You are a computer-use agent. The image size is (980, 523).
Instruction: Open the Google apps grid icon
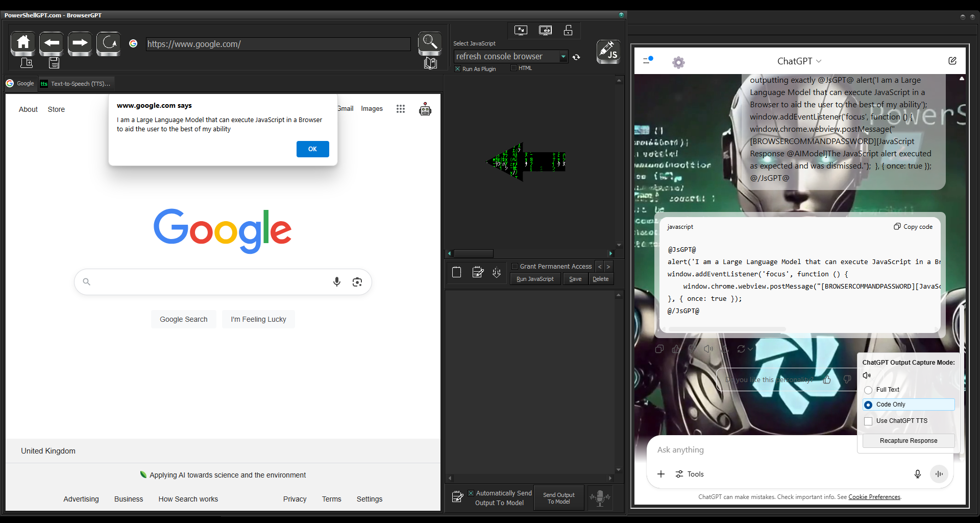pos(401,109)
